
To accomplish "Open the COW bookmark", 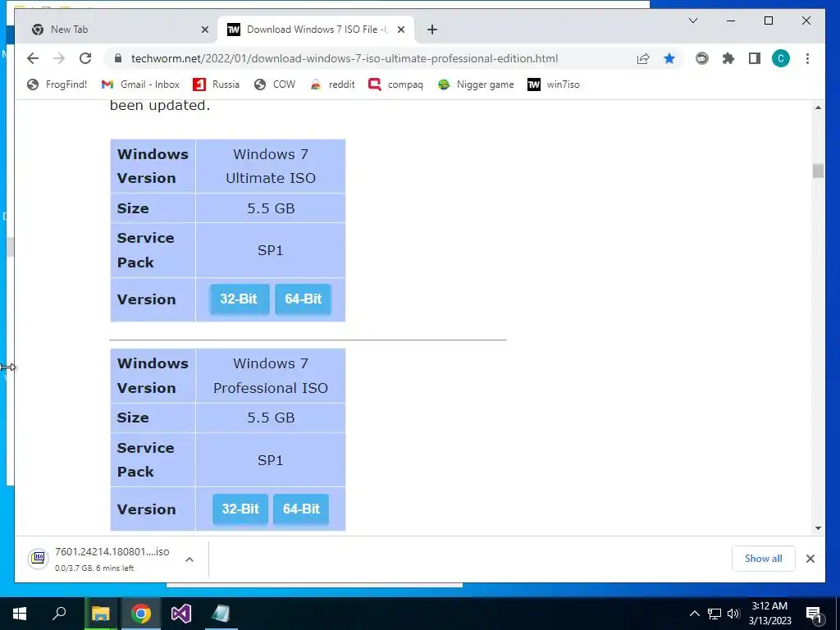I will pyautogui.click(x=275, y=84).
